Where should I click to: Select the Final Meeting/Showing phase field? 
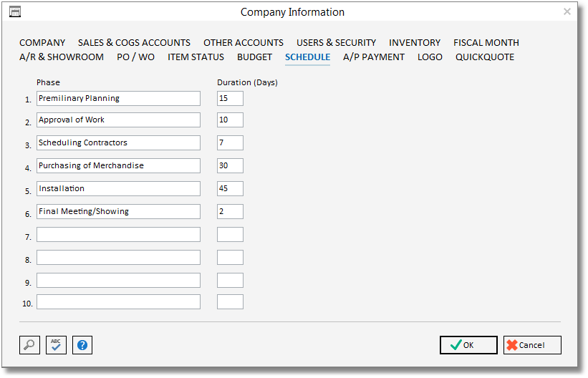click(x=118, y=211)
